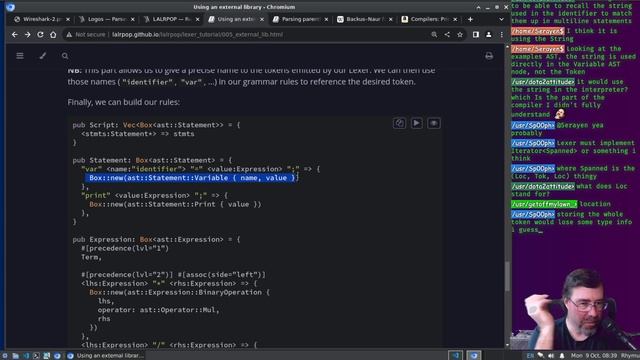This screenshot has height=360, width=640.
Task: Close the Using an external library tab
Action: click(x=262, y=19)
